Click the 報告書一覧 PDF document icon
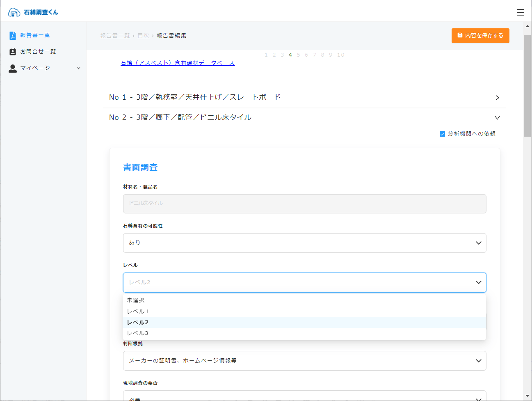Image resolution: width=532 pixels, height=401 pixels. coord(13,36)
